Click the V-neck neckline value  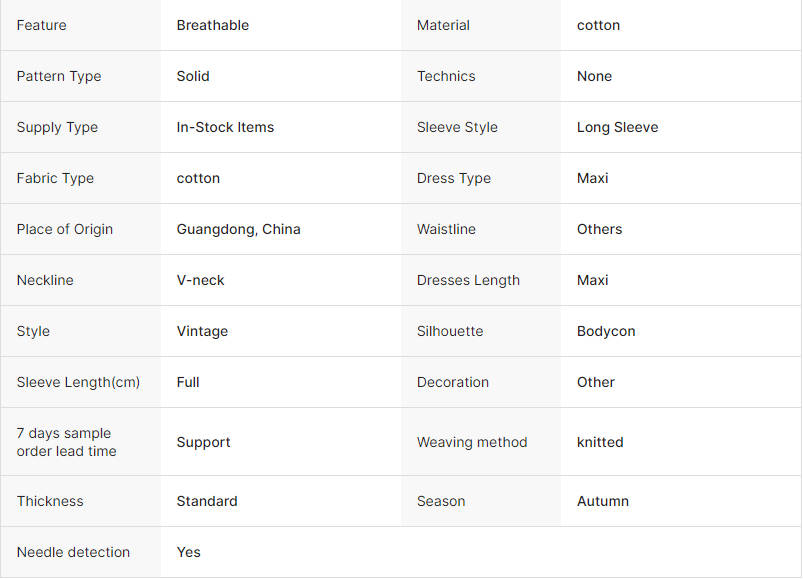pos(200,280)
